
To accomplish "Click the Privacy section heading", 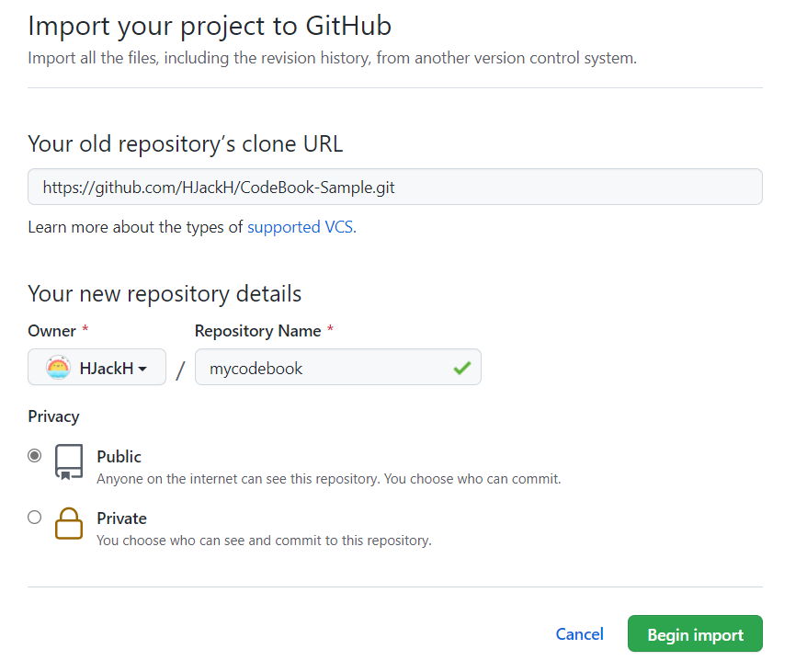I will pos(53,416).
